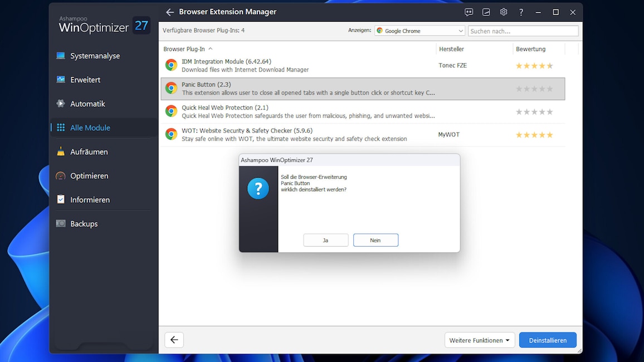Click dialog title Ashampoo WinOptimizer 27
The image size is (644, 362).
click(277, 160)
